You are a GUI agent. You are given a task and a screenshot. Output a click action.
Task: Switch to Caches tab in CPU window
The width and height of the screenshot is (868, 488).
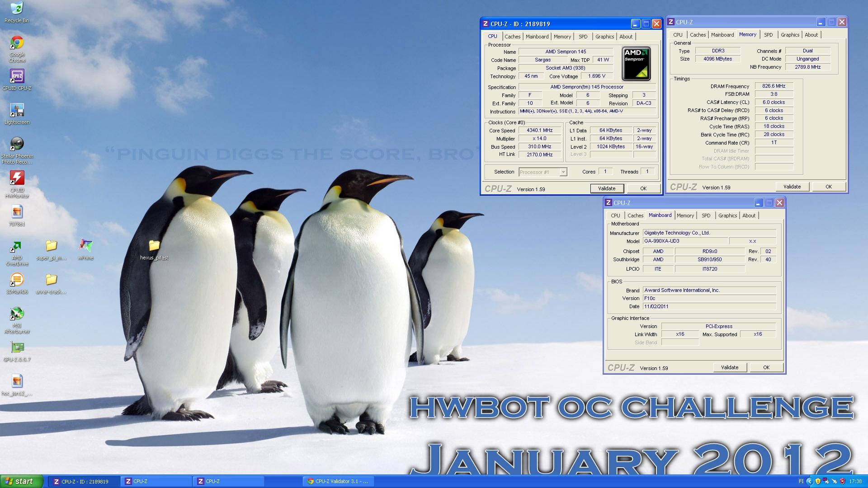(512, 37)
